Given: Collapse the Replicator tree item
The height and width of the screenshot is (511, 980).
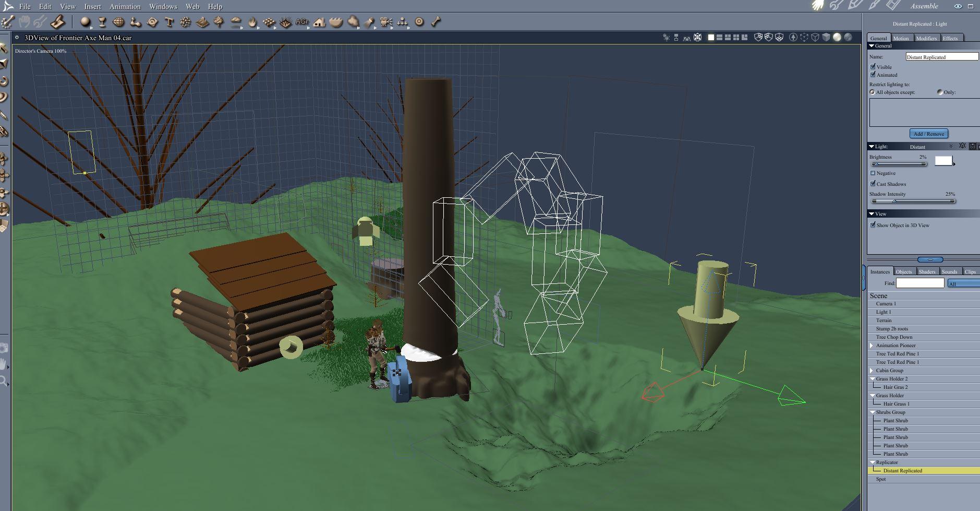Looking at the screenshot, I should [872, 462].
